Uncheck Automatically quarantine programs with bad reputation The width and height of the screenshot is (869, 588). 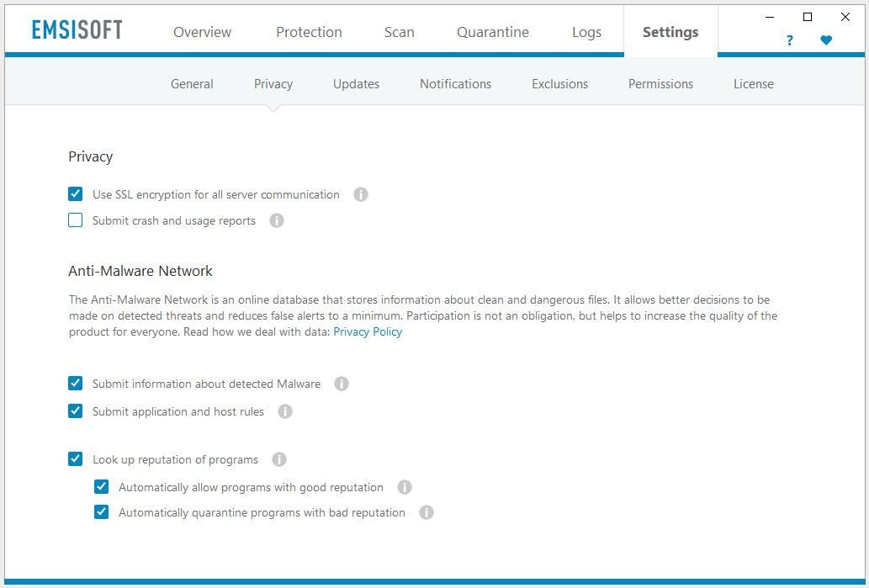102,512
